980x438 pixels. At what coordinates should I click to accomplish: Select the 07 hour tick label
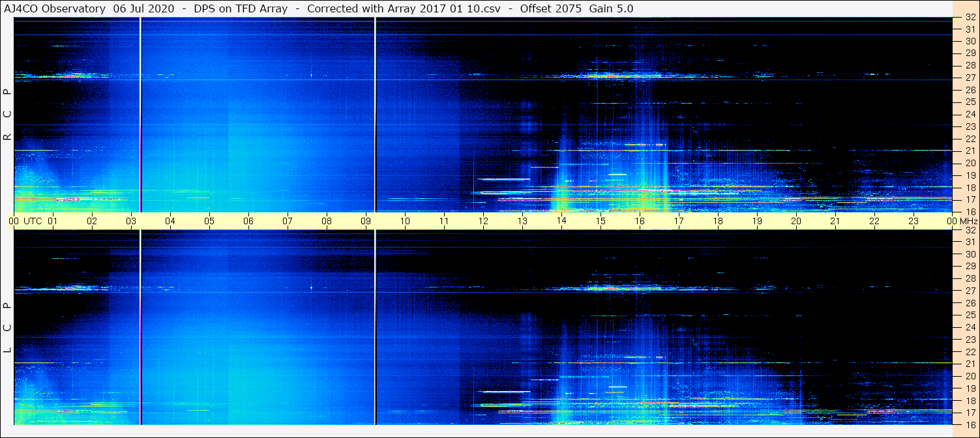288,221
